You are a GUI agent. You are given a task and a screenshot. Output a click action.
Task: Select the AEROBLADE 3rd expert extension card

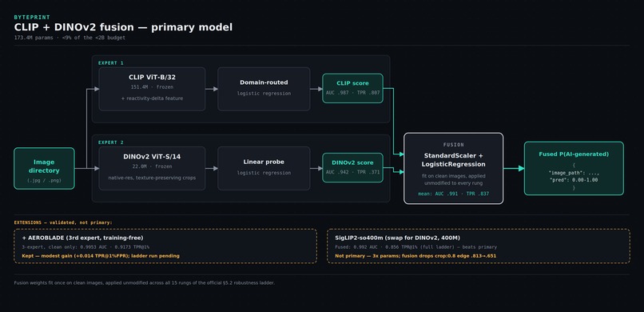[165, 246]
